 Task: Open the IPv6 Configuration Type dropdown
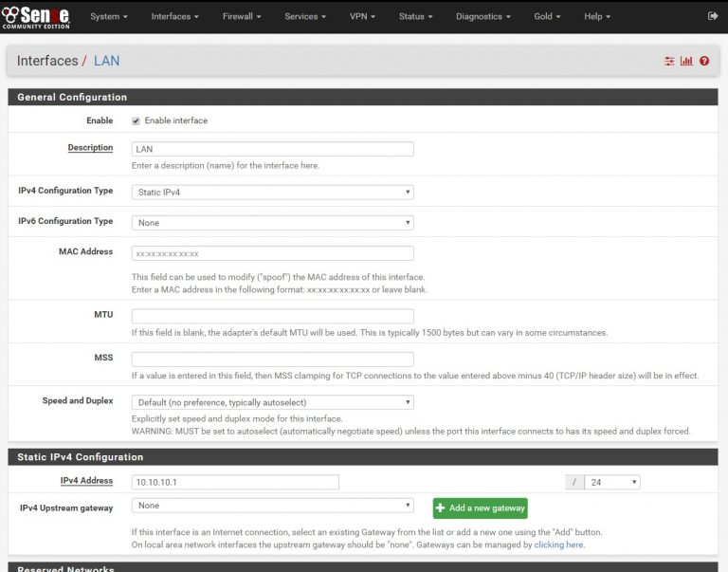[273, 223]
